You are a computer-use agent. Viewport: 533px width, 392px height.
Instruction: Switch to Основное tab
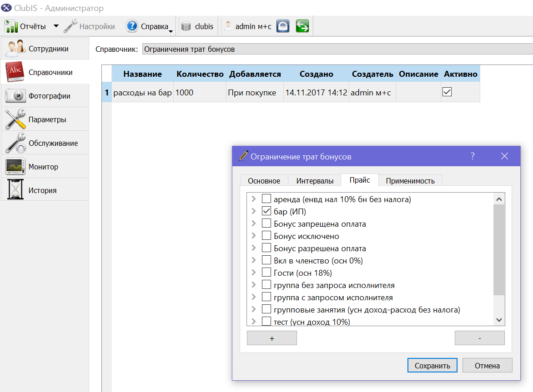click(264, 181)
